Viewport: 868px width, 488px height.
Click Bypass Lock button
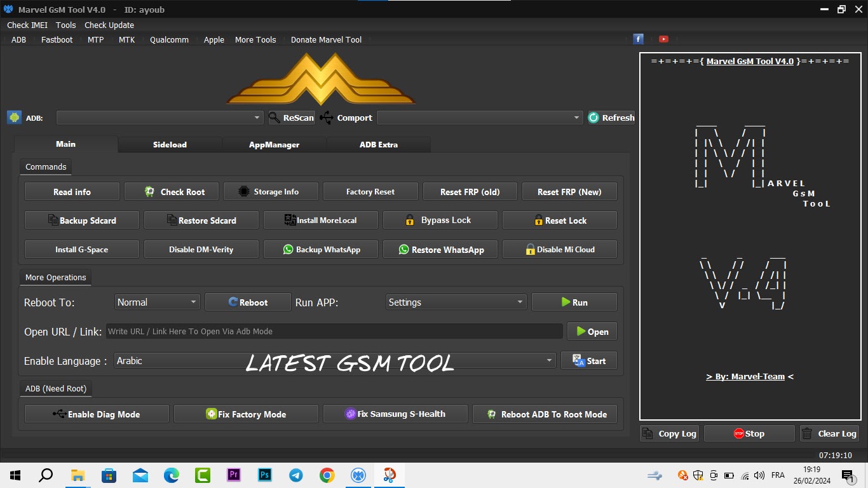440,220
